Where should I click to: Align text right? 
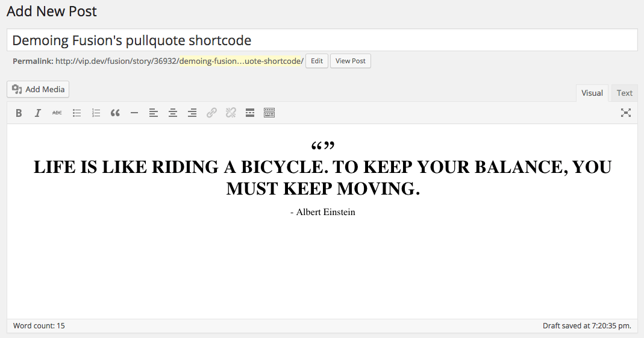192,113
